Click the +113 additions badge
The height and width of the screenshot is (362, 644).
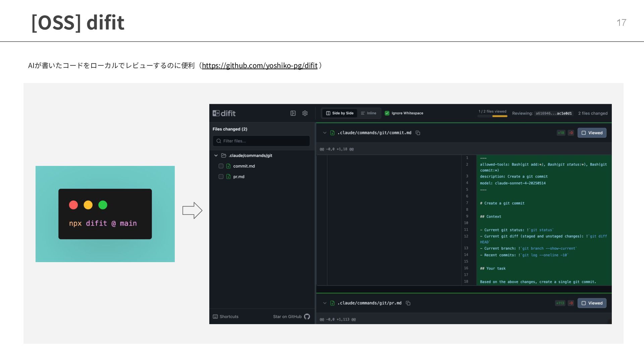(560, 303)
